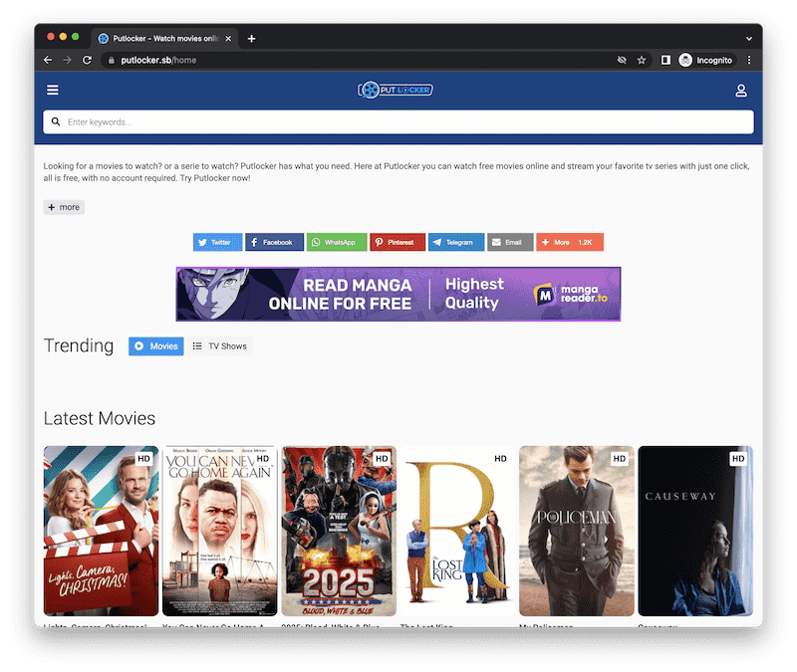The height and width of the screenshot is (672, 797).
Task: Click the Trending heading
Action: (79, 345)
